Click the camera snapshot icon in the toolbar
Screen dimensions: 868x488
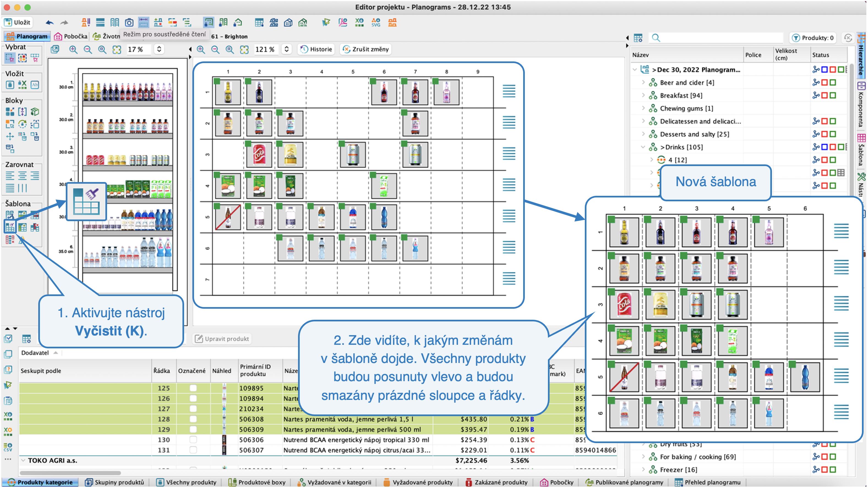(x=129, y=23)
